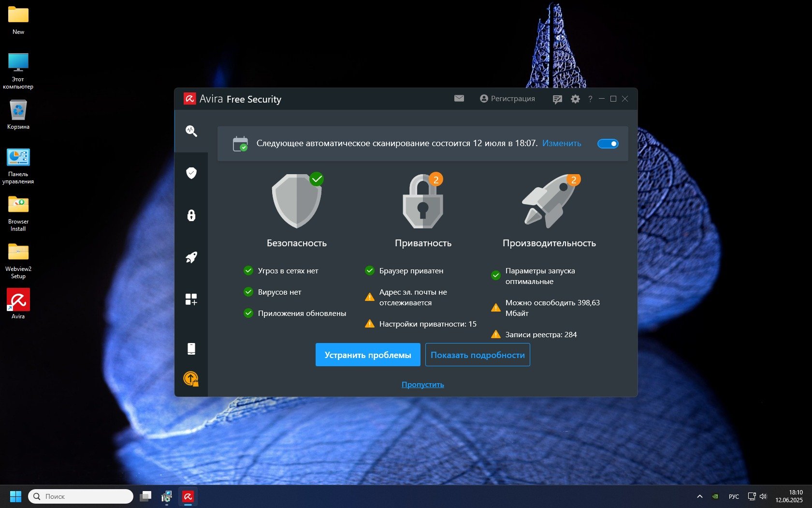The height and width of the screenshot is (508, 812).
Task: Toggle the automatic scheduled scan switch
Action: 608,144
